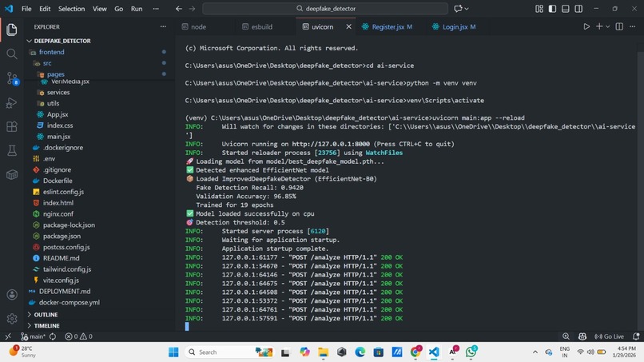The width and height of the screenshot is (644, 362).
Task: Open the File menu
Action: [26, 9]
